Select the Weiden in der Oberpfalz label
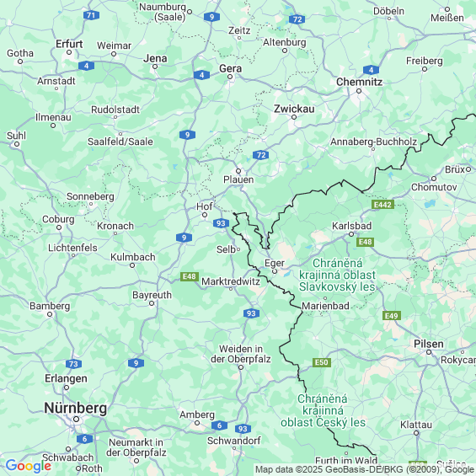Image resolution: width=476 pixels, height=476 pixels. tap(241, 354)
